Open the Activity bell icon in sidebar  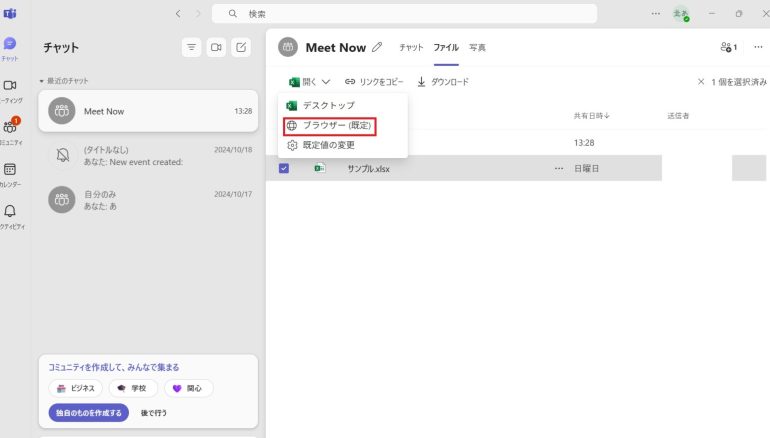coord(10,215)
